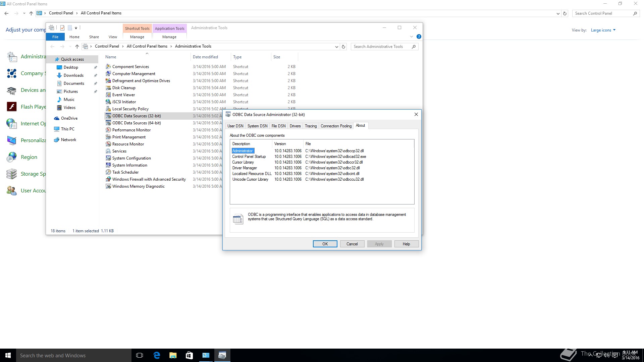Open the Connection Pooling tab

336,126
